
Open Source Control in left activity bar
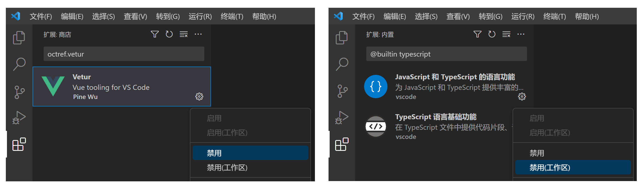(x=19, y=92)
